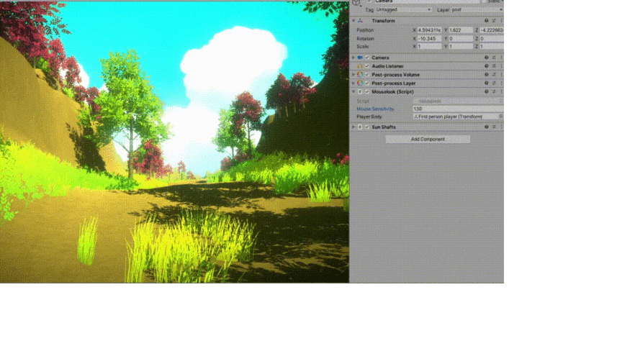Screen dimensions: 617x364
Task: Toggle the Camera component enabled checkbox
Action: click(367, 58)
